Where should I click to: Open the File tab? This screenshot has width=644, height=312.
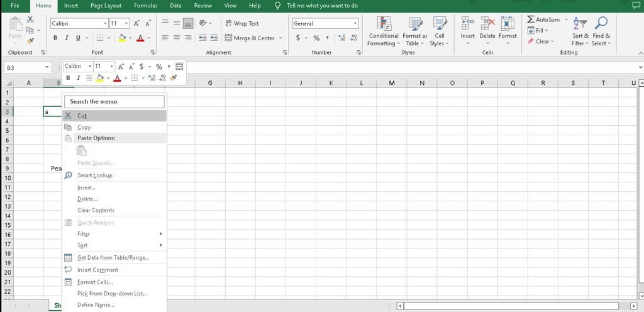[x=15, y=6]
